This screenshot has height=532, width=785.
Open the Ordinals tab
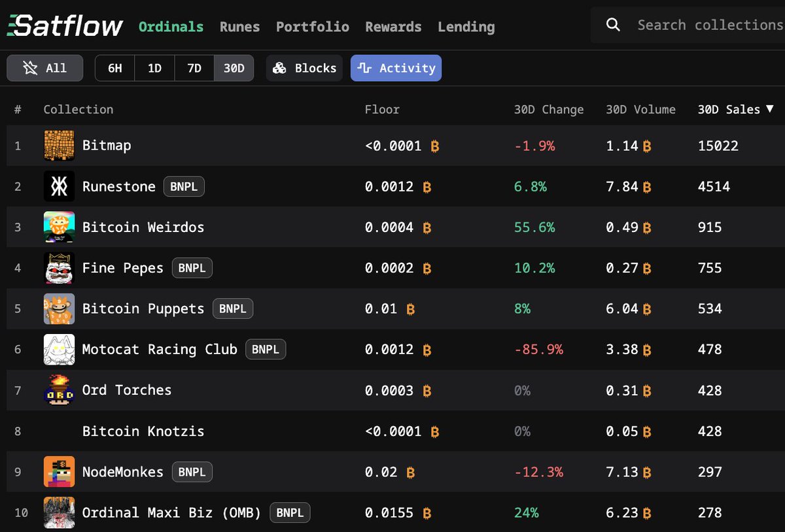pyautogui.click(x=171, y=27)
